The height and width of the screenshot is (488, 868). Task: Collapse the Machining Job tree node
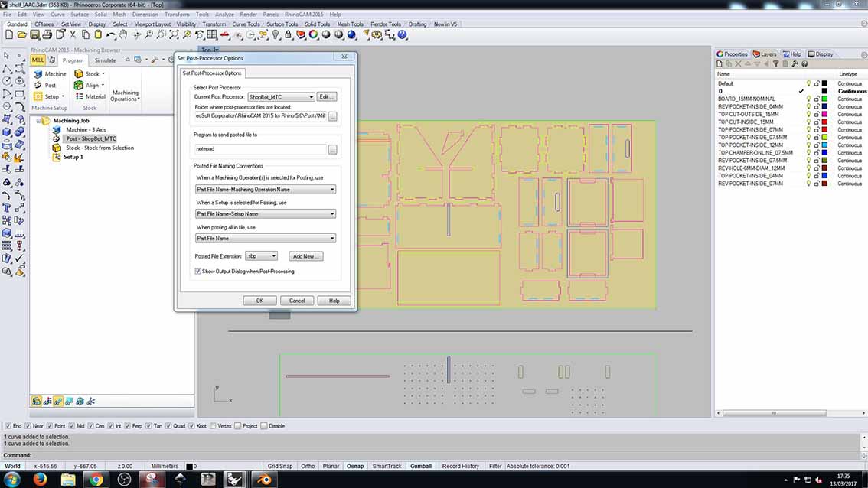(x=38, y=121)
